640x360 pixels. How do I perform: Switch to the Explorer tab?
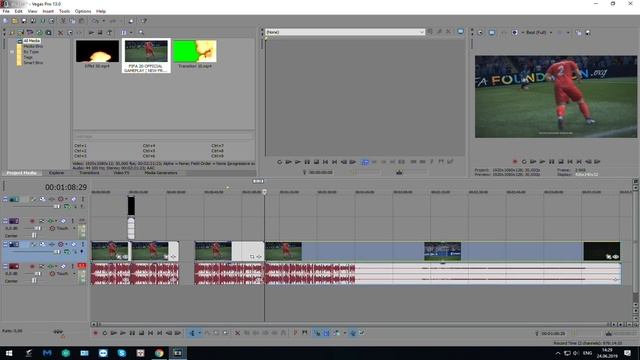pos(57,173)
